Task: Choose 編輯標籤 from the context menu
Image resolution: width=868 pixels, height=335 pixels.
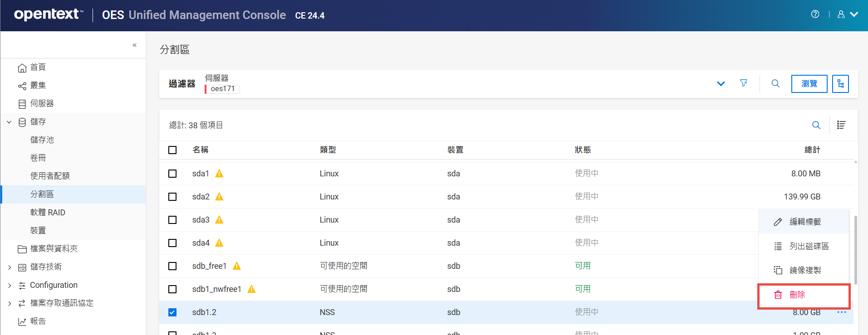Action: 804,222
